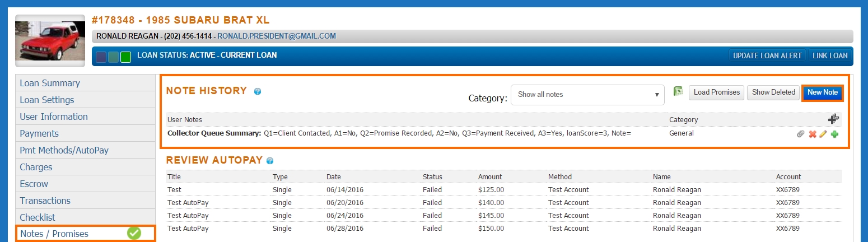The width and height of the screenshot is (868, 242).
Task: Click the Show Deleted button
Action: tap(773, 92)
